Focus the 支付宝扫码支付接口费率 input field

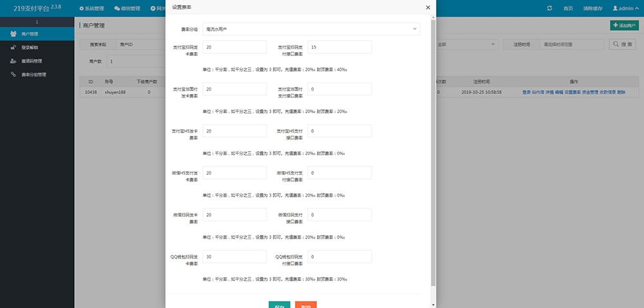click(339, 47)
